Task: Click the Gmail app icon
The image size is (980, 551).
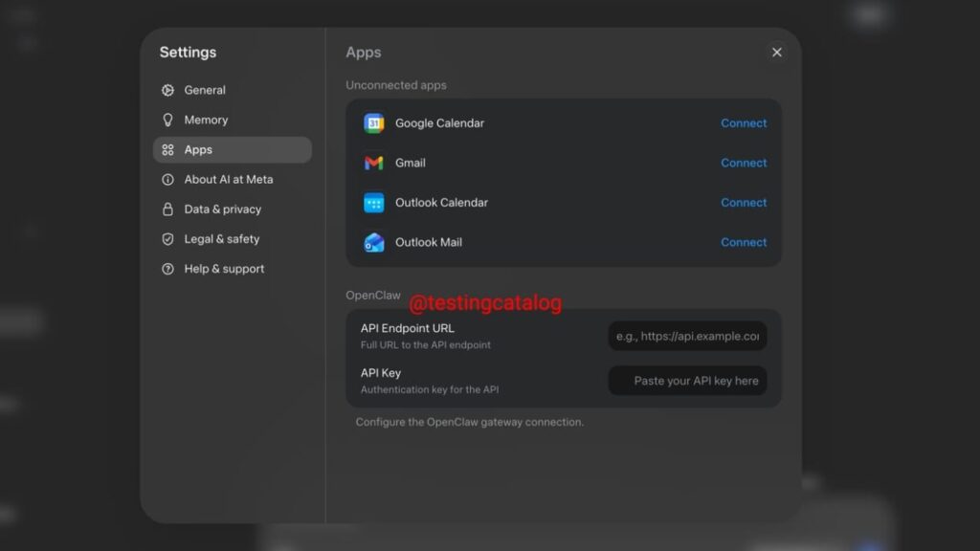Action: [374, 163]
